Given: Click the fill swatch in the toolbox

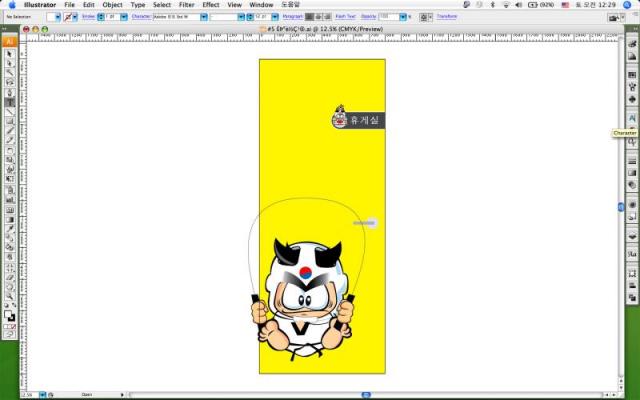Looking at the screenshot, I should [8, 314].
